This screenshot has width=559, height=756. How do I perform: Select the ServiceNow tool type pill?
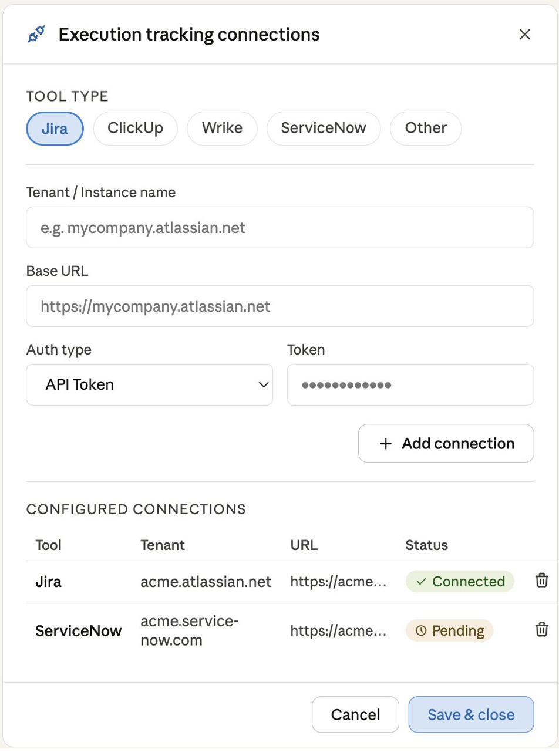[324, 128]
